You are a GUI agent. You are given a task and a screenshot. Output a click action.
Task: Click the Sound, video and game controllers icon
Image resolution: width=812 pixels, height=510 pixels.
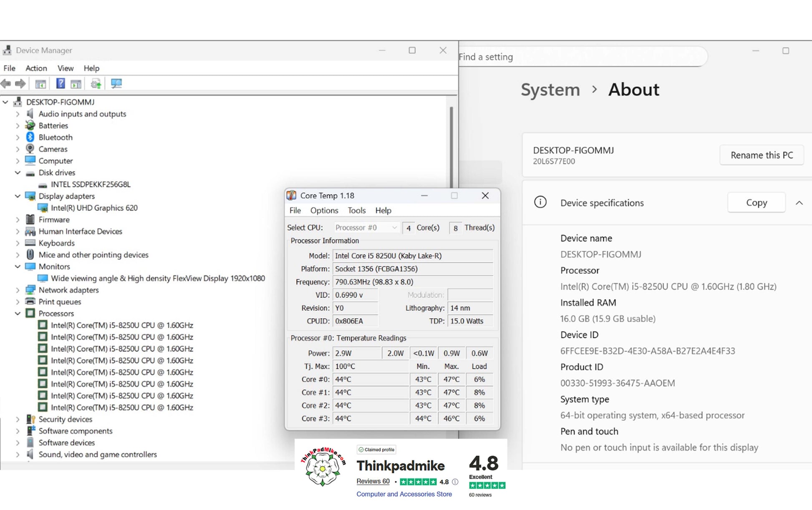click(x=30, y=454)
